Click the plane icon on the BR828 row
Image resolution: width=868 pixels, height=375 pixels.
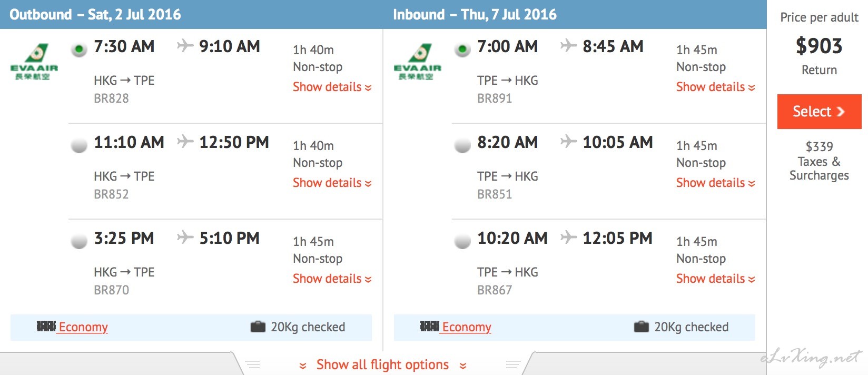click(185, 45)
